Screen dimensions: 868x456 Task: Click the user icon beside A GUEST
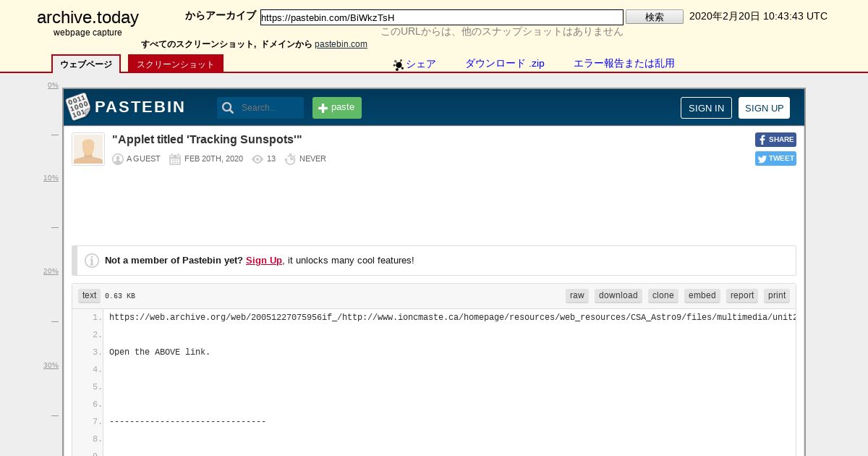tap(118, 159)
